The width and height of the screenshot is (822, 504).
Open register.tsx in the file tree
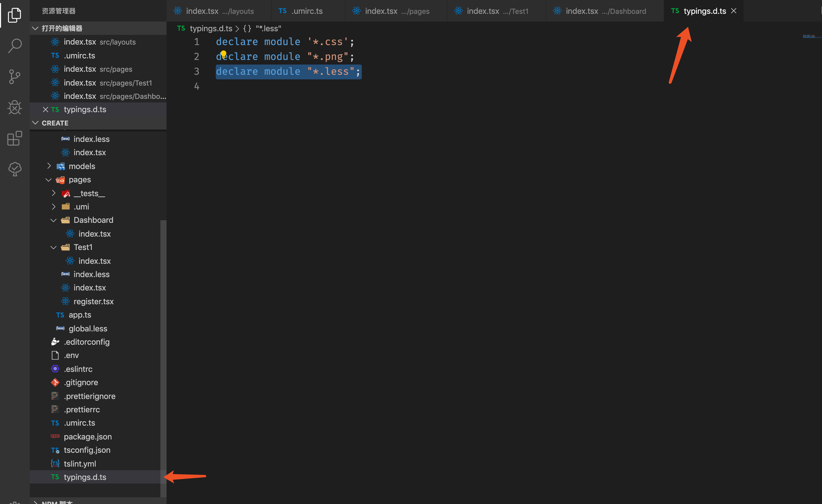coord(94,302)
